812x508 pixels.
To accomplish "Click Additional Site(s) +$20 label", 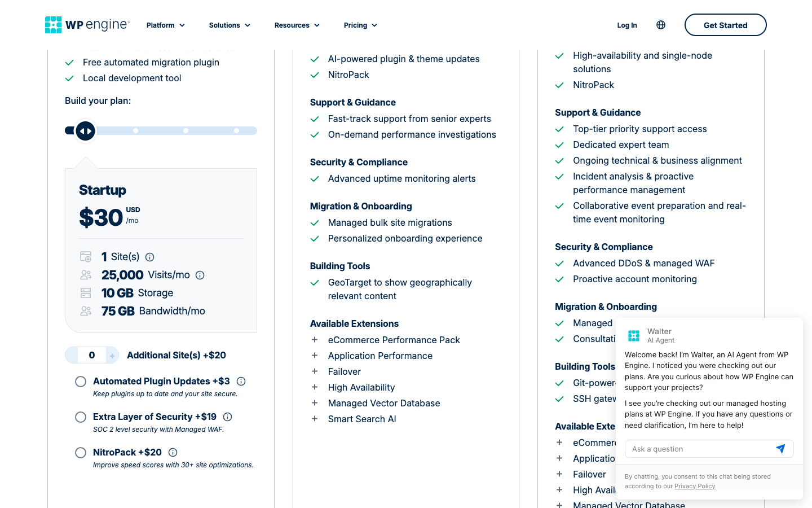I will (176, 355).
